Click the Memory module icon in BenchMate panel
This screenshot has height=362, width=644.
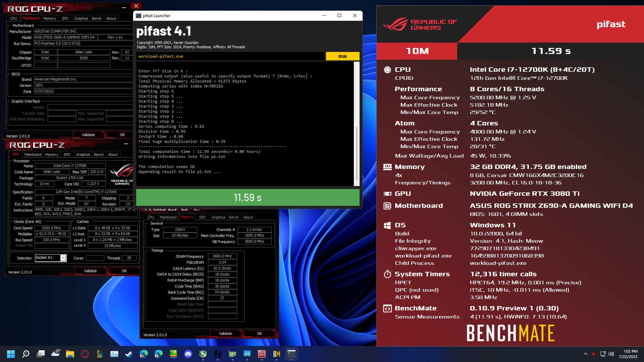(387, 167)
